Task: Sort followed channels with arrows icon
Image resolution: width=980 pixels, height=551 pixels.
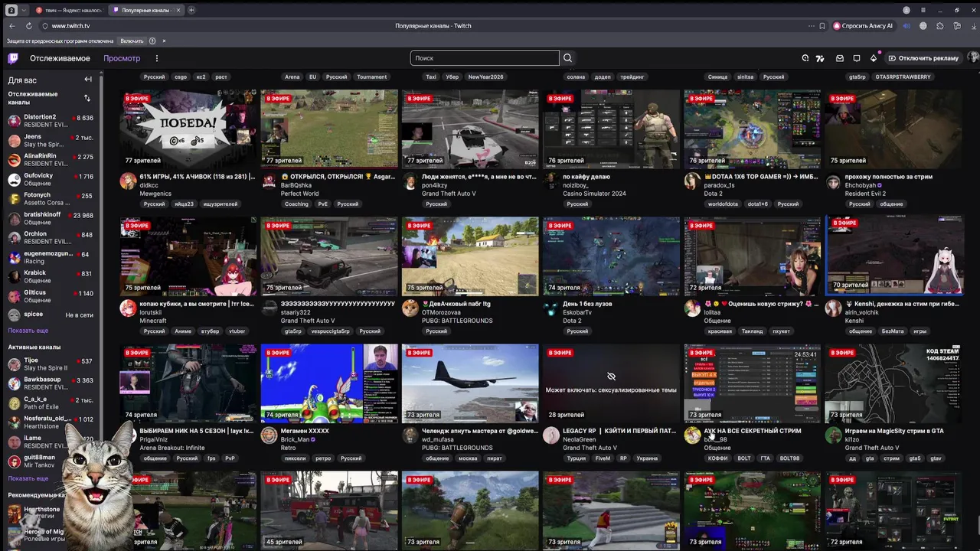Action: tap(87, 98)
